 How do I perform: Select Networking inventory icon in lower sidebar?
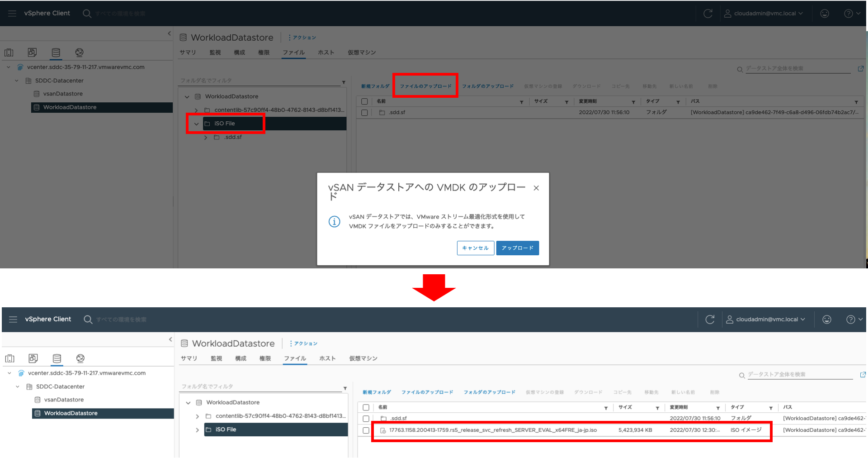[80, 358]
